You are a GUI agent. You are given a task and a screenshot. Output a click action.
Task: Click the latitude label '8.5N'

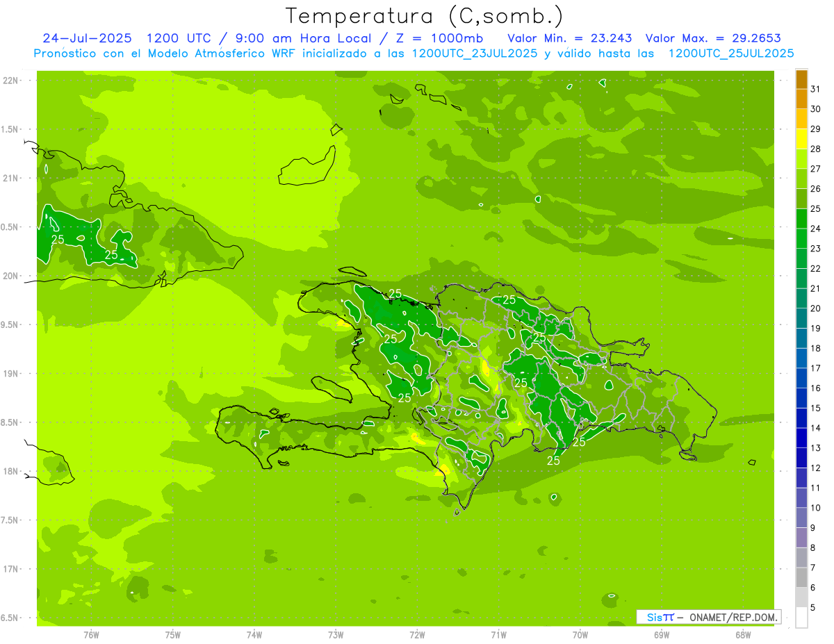(x=10, y=422)
